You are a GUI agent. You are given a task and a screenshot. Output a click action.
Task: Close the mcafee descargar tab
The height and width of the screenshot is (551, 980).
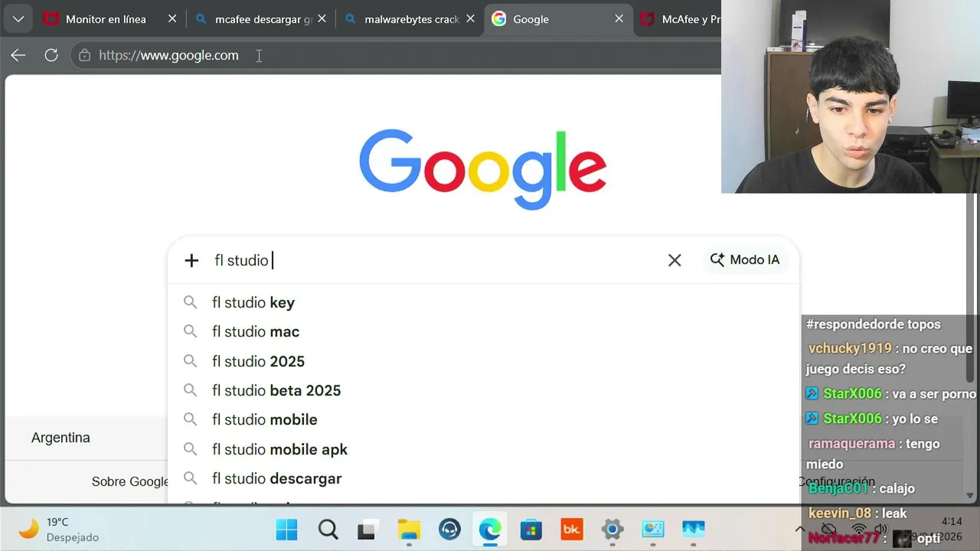point(322,19)
